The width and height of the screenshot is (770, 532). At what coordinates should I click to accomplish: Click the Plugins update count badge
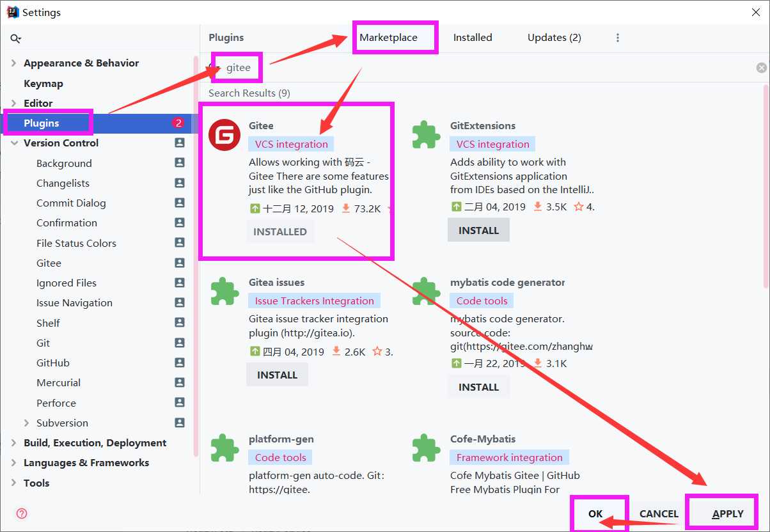(x=178, y=123)
